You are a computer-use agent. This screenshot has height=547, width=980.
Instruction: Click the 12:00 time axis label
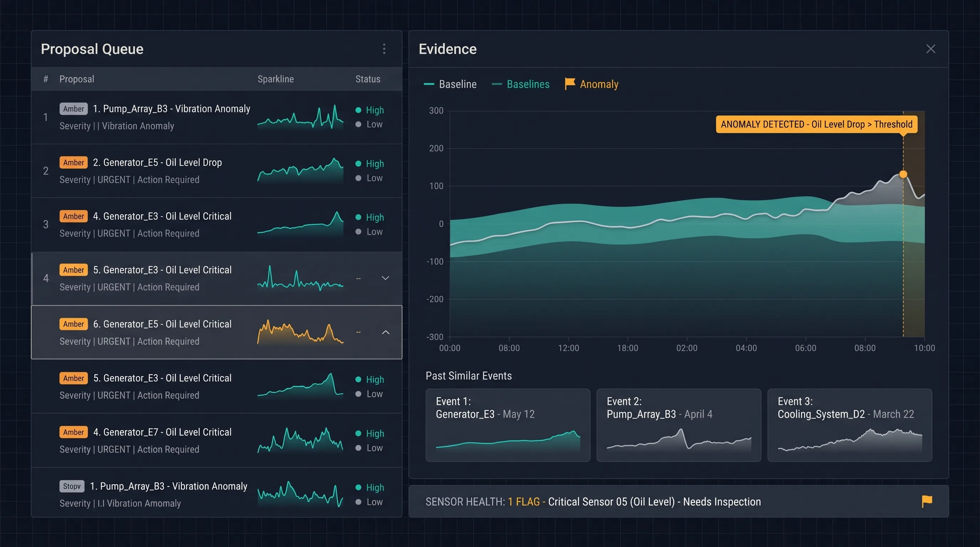point(568,348)
